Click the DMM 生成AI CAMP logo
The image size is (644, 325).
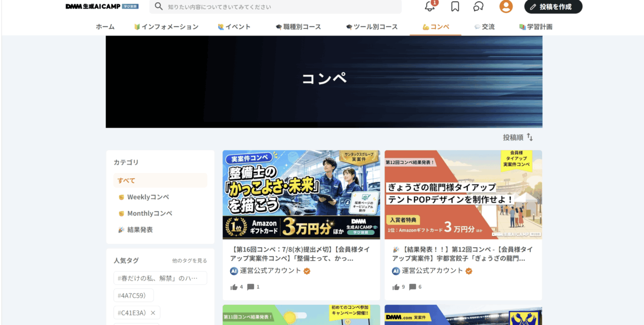(102, 6)
